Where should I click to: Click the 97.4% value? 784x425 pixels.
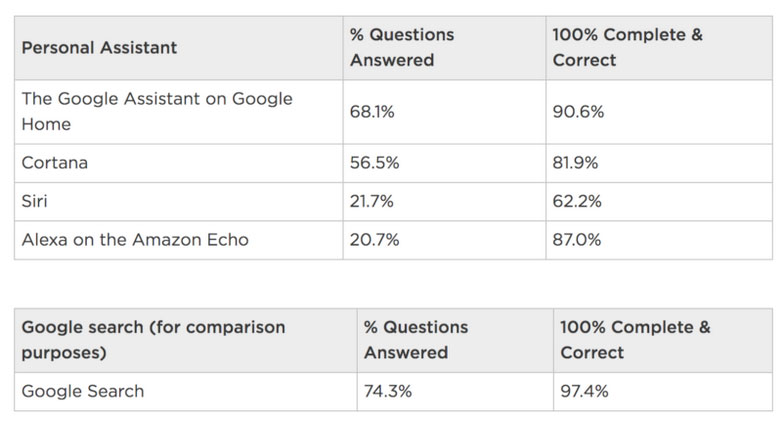pyautogui.click(x=585, y=391)
